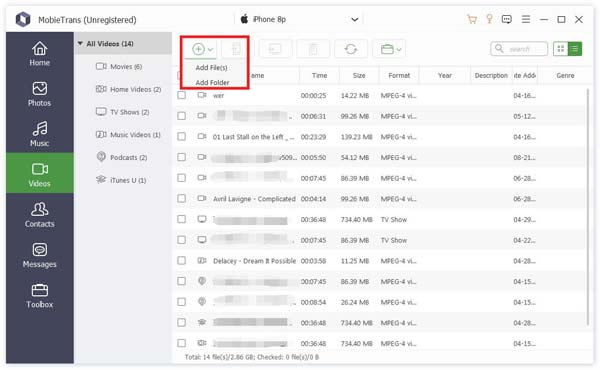Image resolution: width=600 pixels, height=370 pixels.
Task: Go to the Music section
Action: (39, 134)
